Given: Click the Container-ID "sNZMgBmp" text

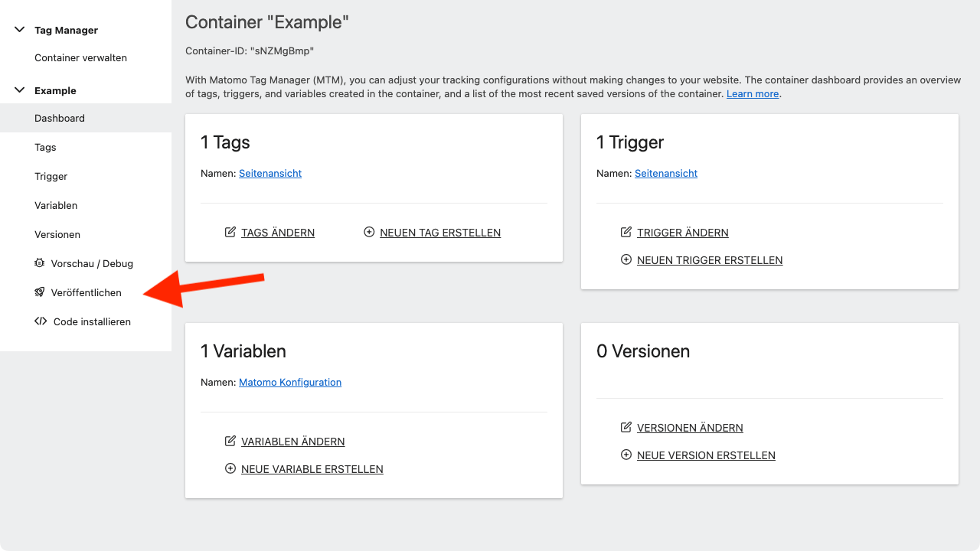Looking at the screenshot, I should pos(250,51).
